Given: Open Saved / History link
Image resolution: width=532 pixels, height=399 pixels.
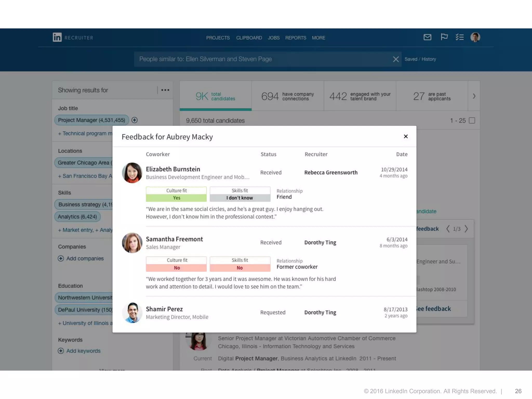Looking at the screenshot, I should point(420,59).
